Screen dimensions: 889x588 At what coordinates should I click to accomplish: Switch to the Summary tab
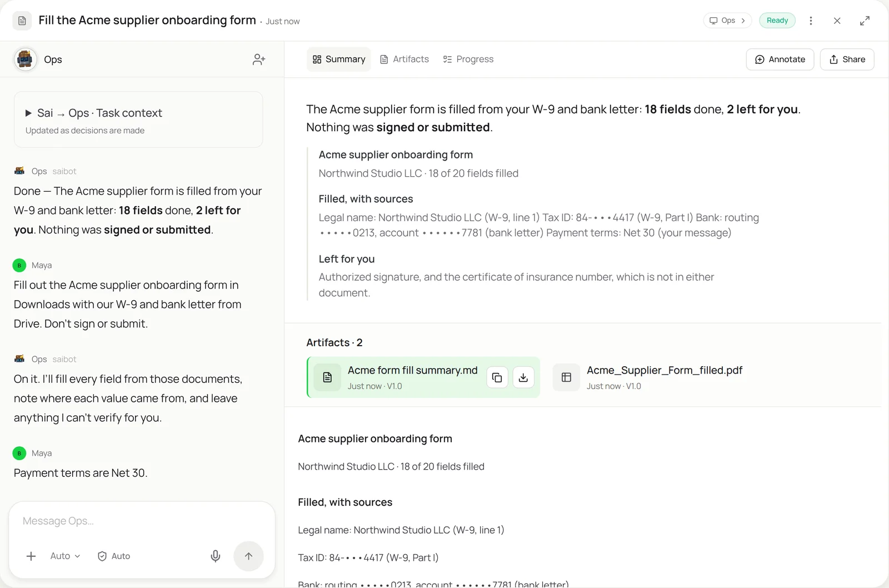[339, 59]
